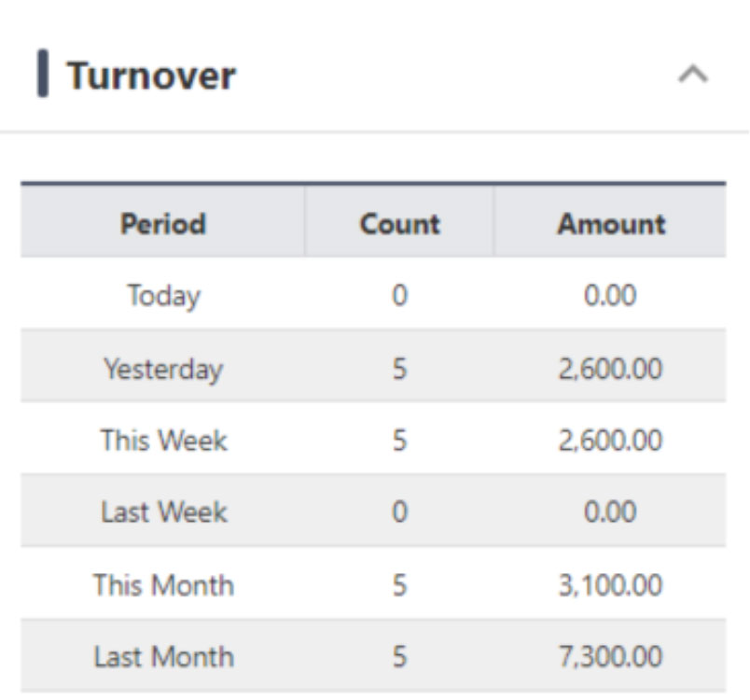
Task: Click the Count column header
Action: pos(399,224)
